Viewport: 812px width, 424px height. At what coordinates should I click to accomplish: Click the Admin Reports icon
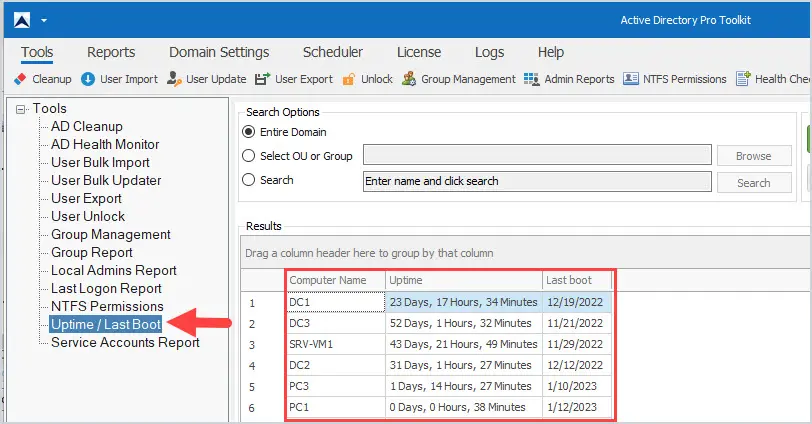[x=531, y=79]
